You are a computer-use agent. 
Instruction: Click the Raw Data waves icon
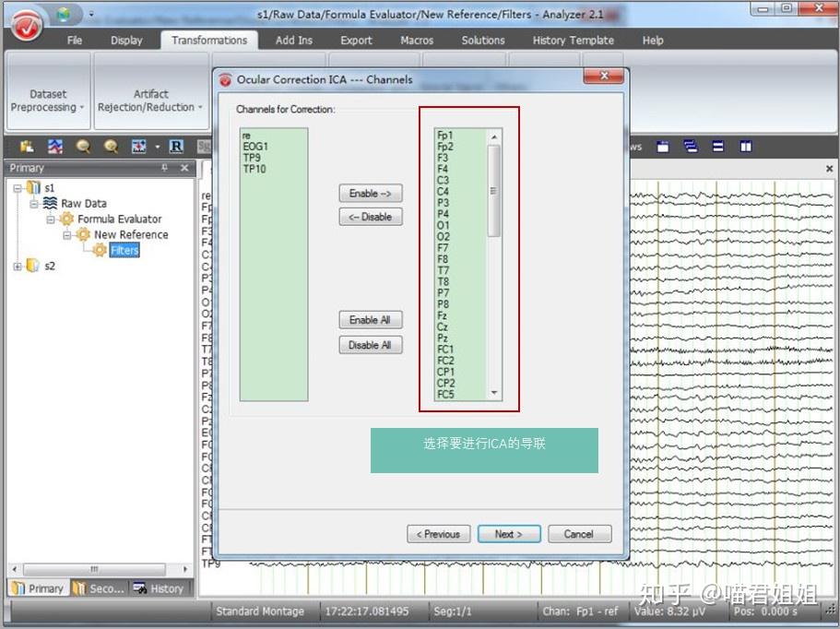(x=50, y=203)
